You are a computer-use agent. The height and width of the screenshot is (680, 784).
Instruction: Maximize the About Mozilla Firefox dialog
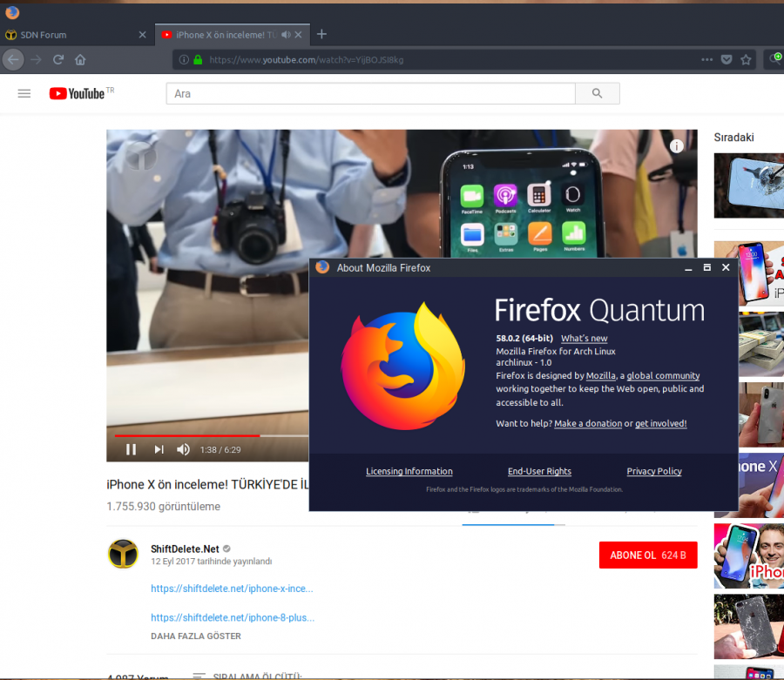[707, 268]
